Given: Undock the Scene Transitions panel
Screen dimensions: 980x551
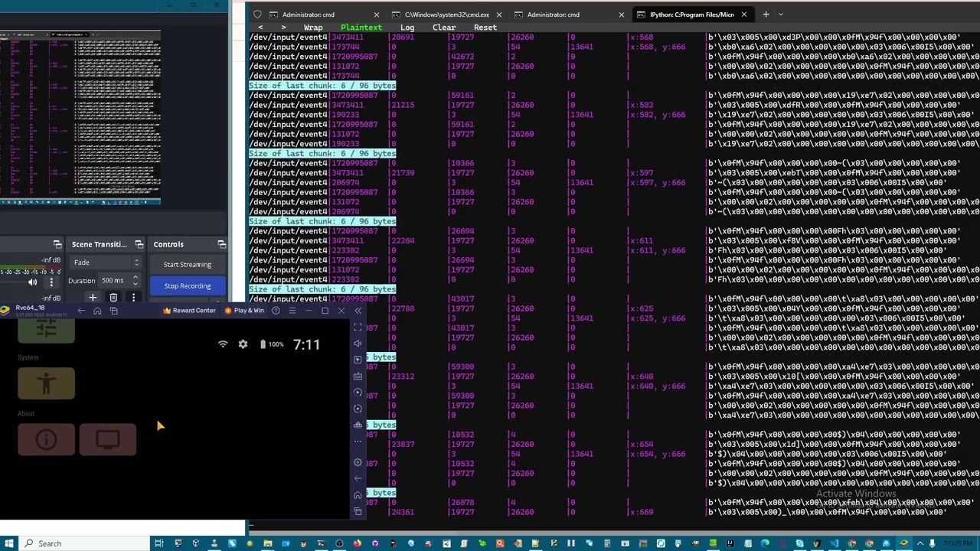Looking at the screenshot, I should (x=139, y=244).
